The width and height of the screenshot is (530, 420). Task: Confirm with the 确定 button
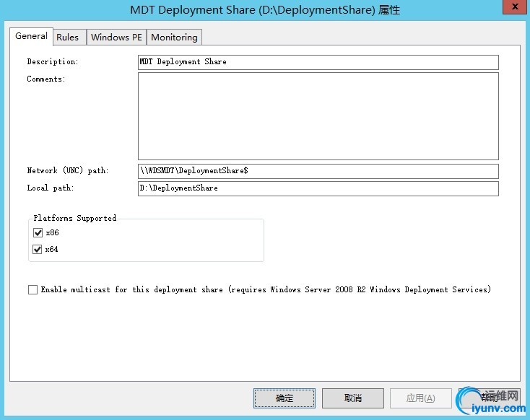click(284, 398)
